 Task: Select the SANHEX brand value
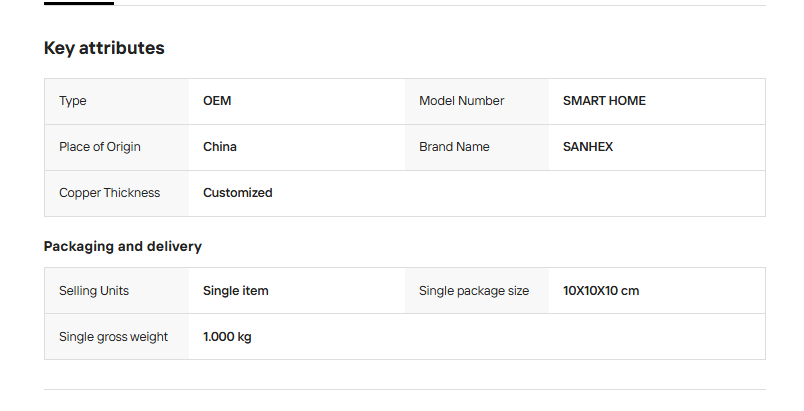click(588, 147)
